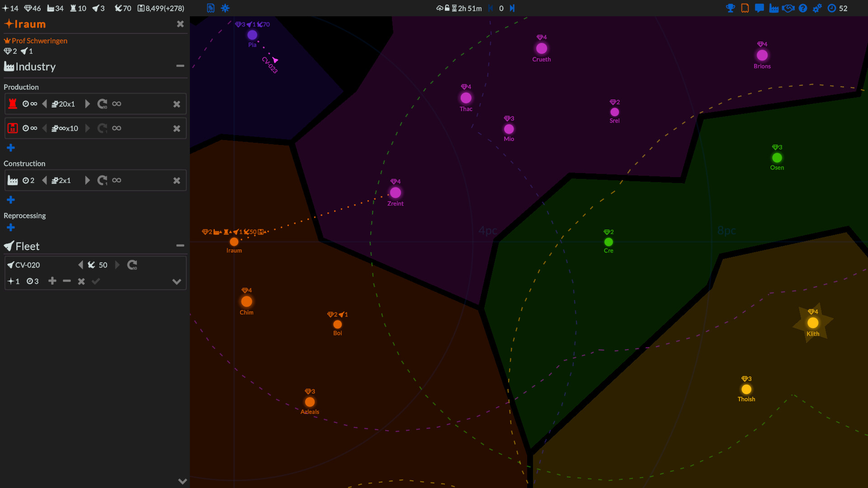The width and height of the screenshot is (868, 488).
Task: Select the Iraum tab title
Action: pyautogui.click(x=29, y=24)
